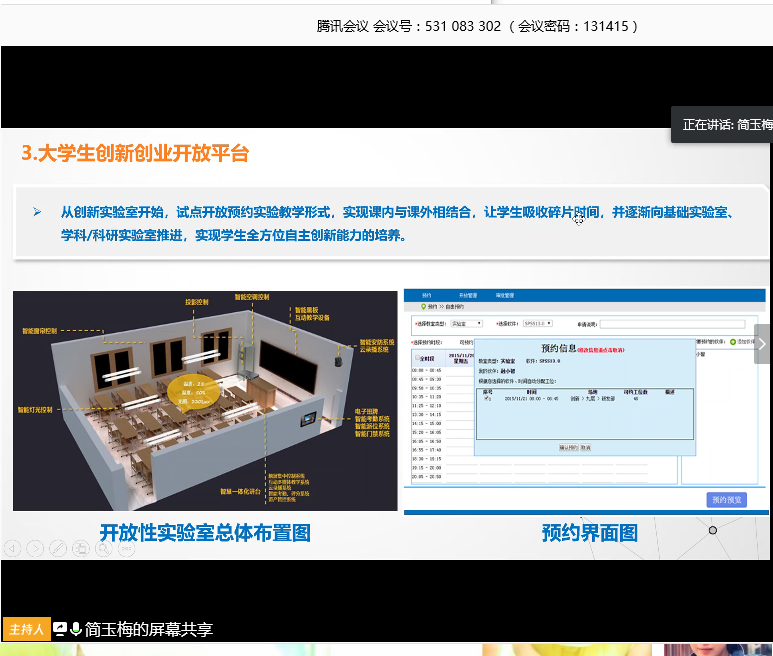Click the screen share icon beside 主持人

point(60,629)
